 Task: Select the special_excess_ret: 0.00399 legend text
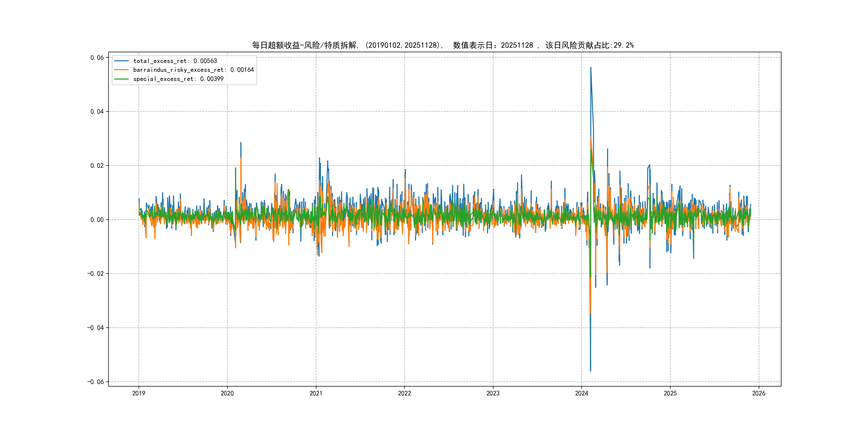tap(178, 79)
